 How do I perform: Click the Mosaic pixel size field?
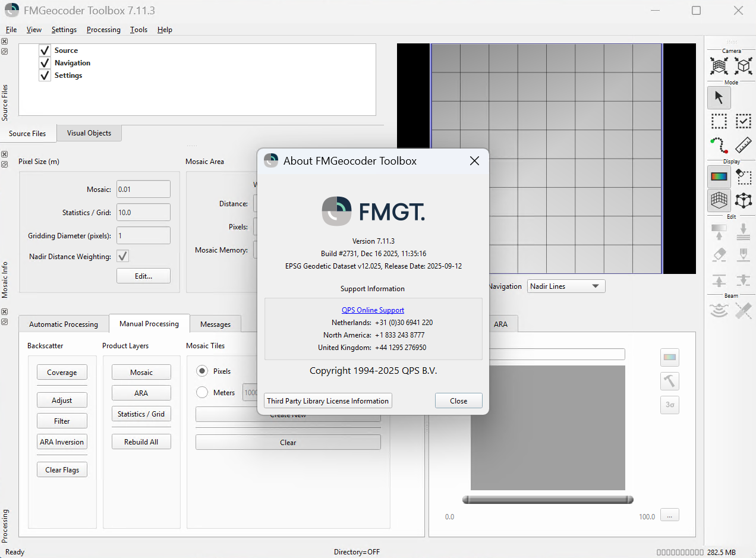(x=143, y=189)
